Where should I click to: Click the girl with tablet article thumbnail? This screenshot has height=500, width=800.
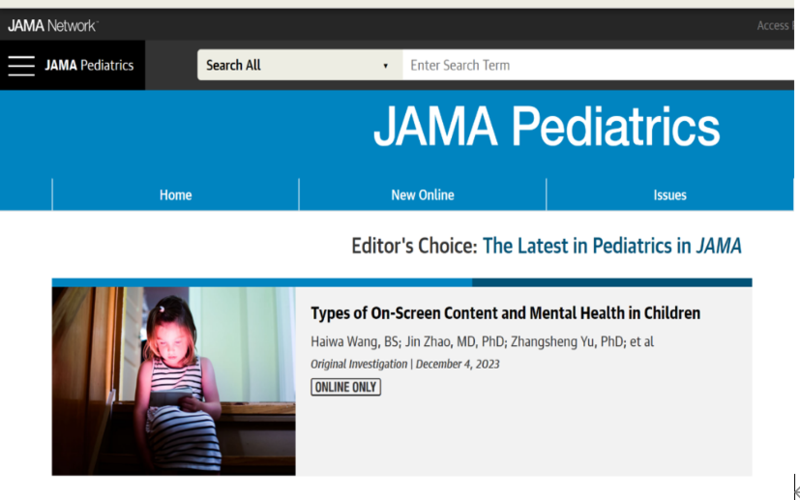(x=173, y=381)
